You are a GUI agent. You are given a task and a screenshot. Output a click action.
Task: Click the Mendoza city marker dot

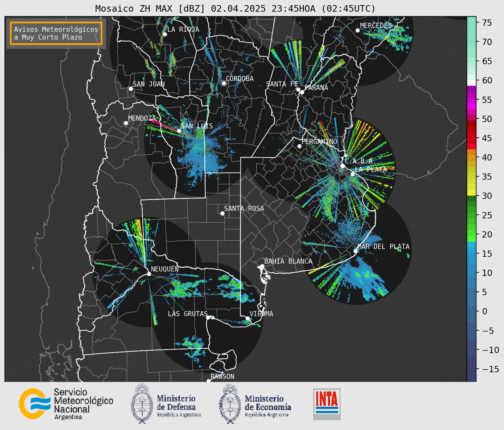(126, 123)
